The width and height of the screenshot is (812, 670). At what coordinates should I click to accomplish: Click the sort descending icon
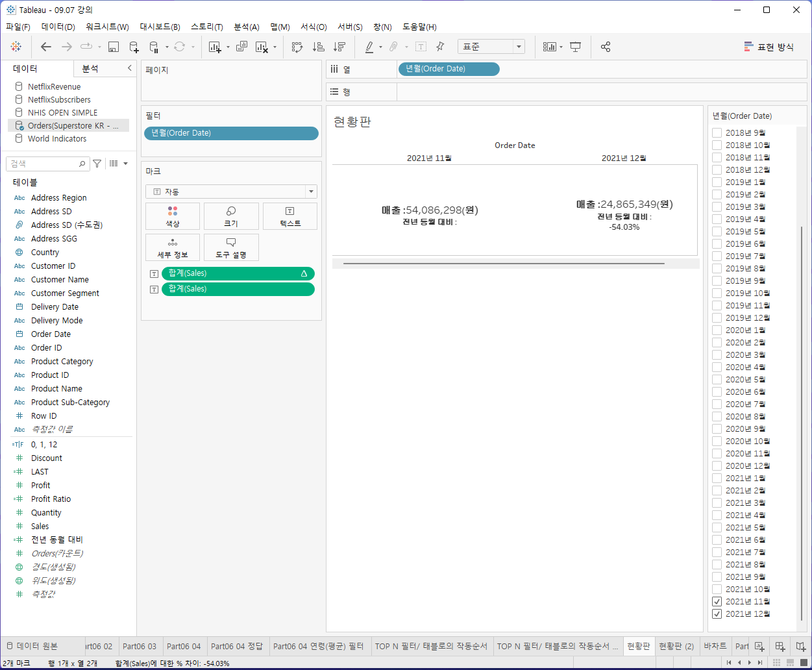click(339, 47)
